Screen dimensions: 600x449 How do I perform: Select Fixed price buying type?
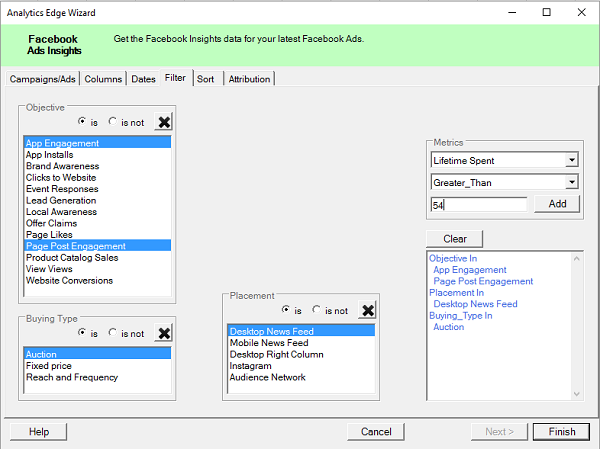pos(98,366)
